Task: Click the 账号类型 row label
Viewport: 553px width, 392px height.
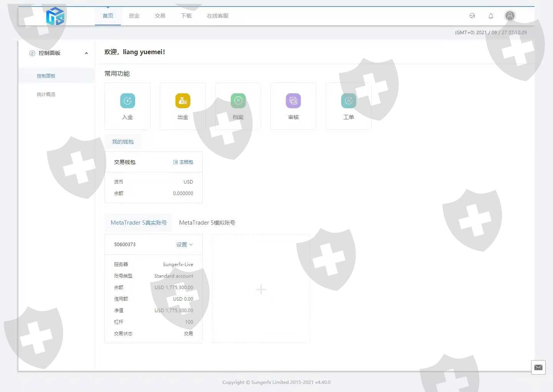Action: 123,276
